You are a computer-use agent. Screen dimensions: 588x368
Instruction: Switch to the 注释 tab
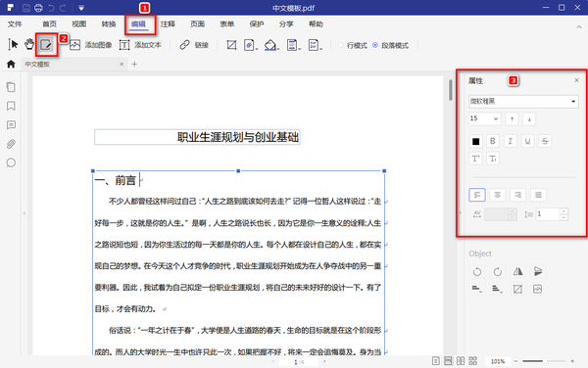coord(168,23)
